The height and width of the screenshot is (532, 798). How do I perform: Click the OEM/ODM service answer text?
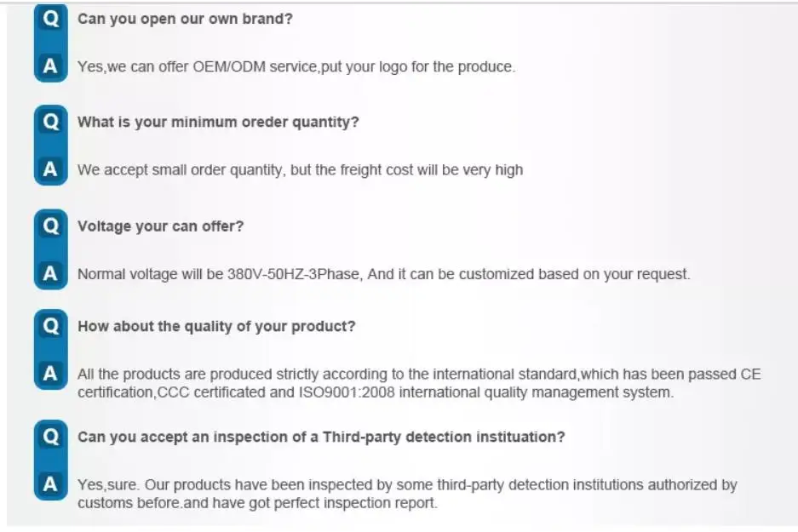[296, 67]
